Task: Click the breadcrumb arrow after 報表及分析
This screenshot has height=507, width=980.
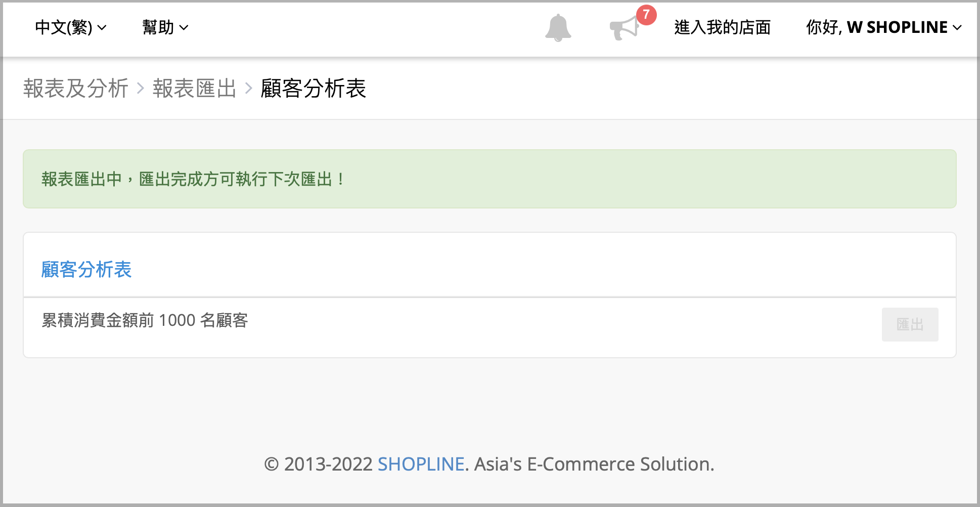Action: tap(141, 89)
